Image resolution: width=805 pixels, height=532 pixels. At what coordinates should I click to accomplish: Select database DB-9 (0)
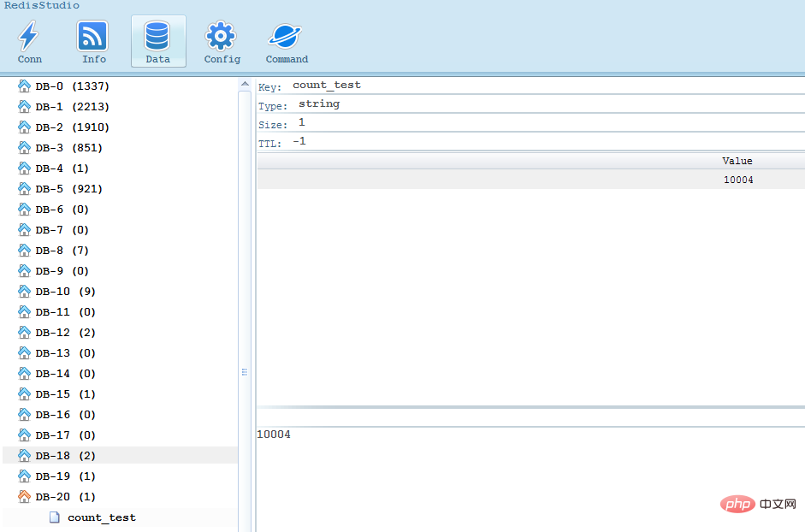[62, 271]
